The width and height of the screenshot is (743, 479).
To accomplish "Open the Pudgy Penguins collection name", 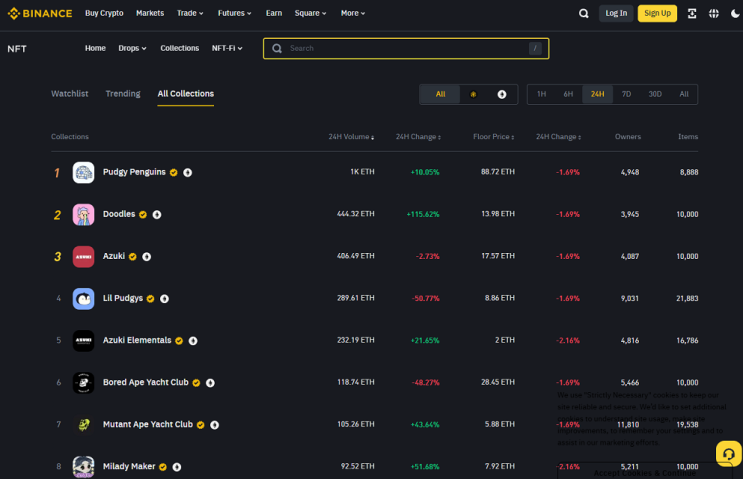I will pyautogui.click(x=134, y=172).
